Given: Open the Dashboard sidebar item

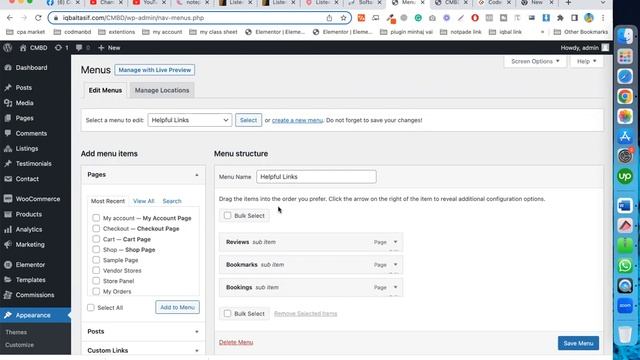Looking at the screenshot, I should pos(31,68).
